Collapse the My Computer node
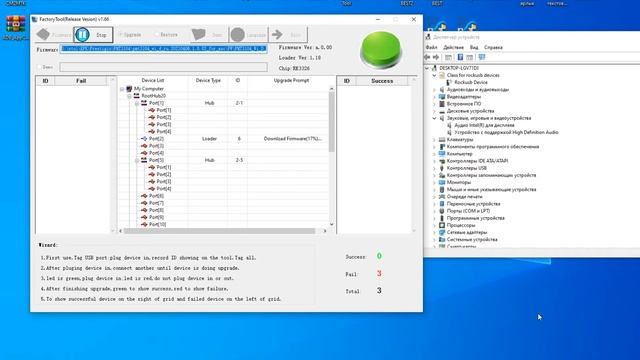Viewport: 640px width, 360px height. [122, 89]
